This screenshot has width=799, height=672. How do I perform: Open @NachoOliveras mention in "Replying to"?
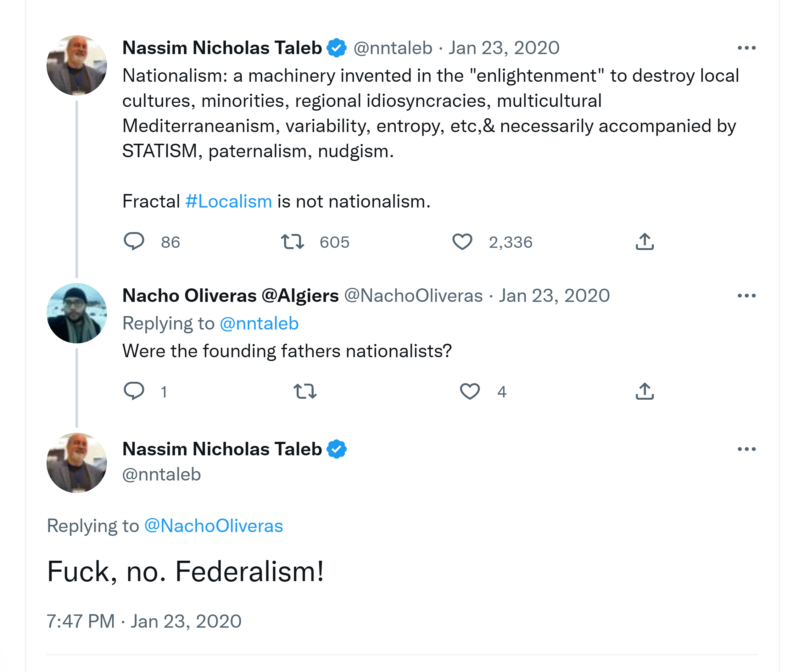213,526
